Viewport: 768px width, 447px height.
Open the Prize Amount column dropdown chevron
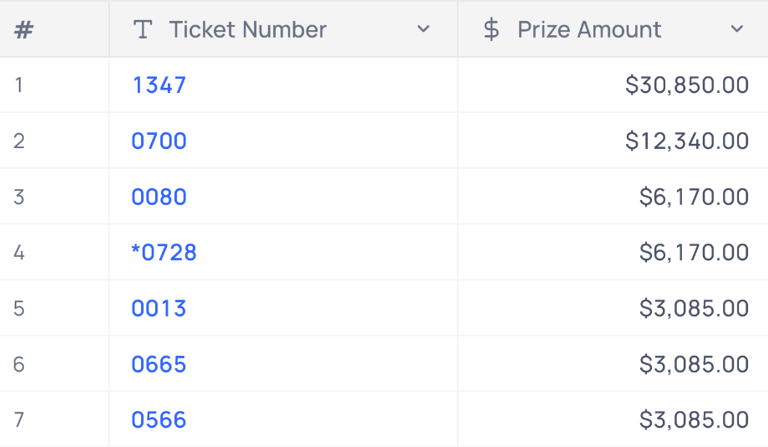[737, 29]
